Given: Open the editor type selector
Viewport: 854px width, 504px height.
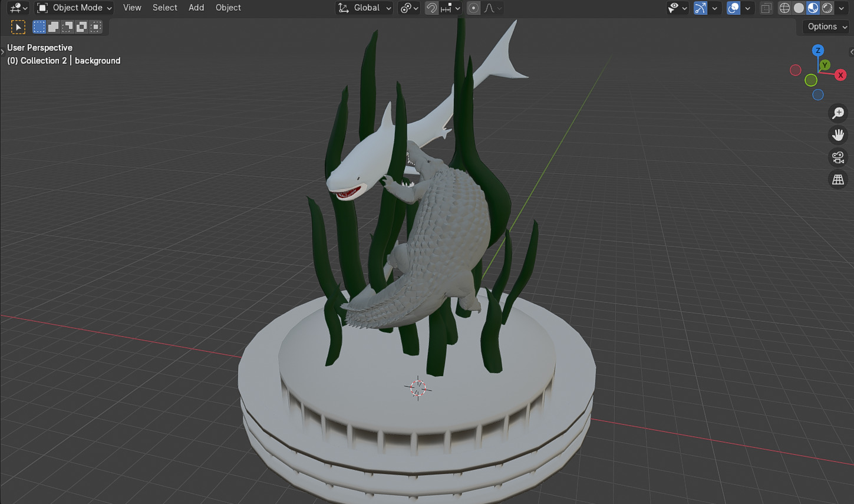Looking at the screenshot, I should 18,8.
